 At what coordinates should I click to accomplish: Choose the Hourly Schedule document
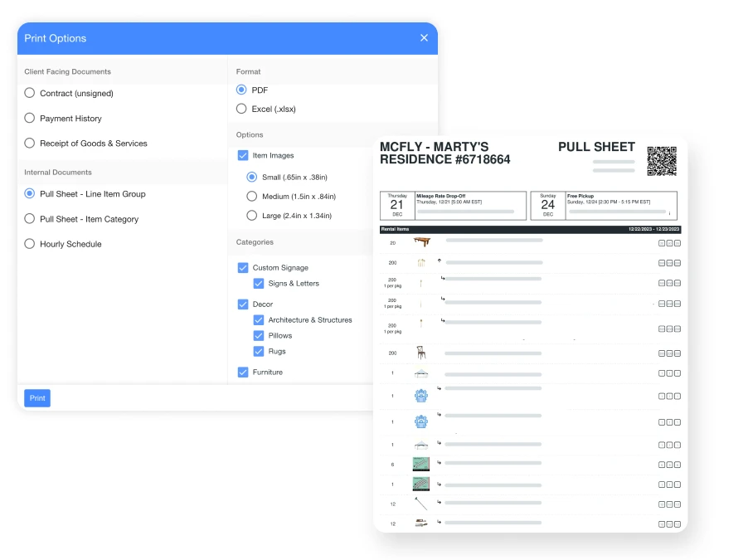click(30, 244)
